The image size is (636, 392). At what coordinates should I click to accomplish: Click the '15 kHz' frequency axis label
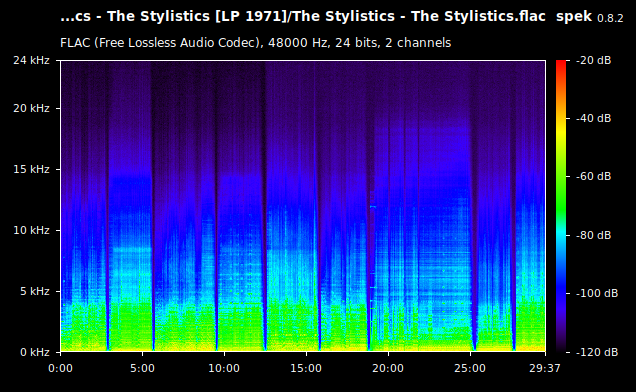[31, 169]
